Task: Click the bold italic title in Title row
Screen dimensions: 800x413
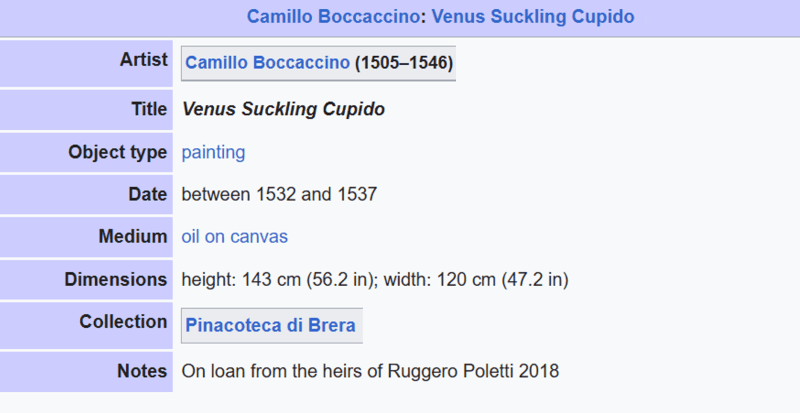Action: tap(283, 108)
